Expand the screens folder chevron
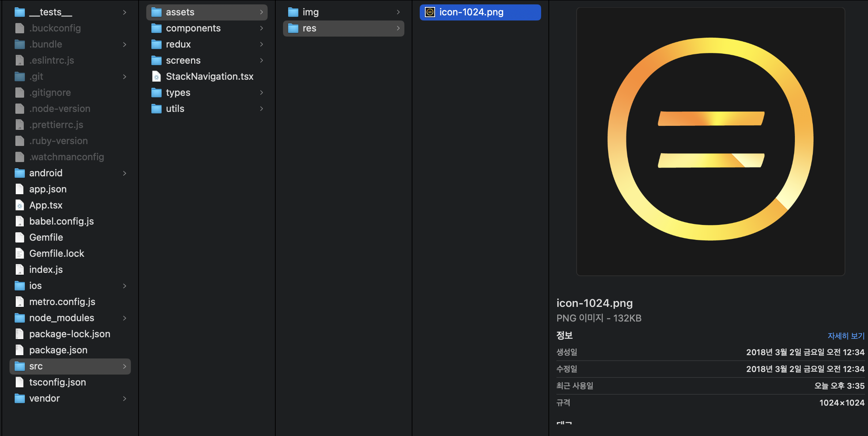Image resolution: width=868 pixels, height=436 pixels. [261, 60]
